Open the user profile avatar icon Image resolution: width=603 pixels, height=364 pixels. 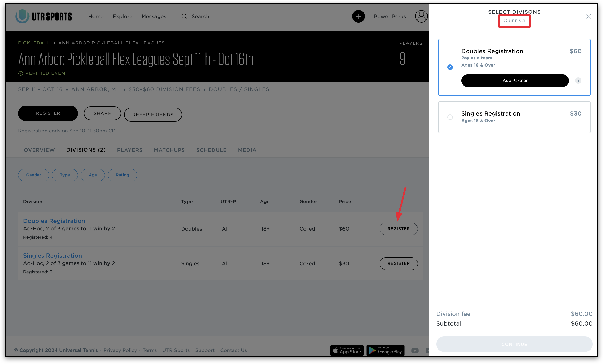(421, 16)
